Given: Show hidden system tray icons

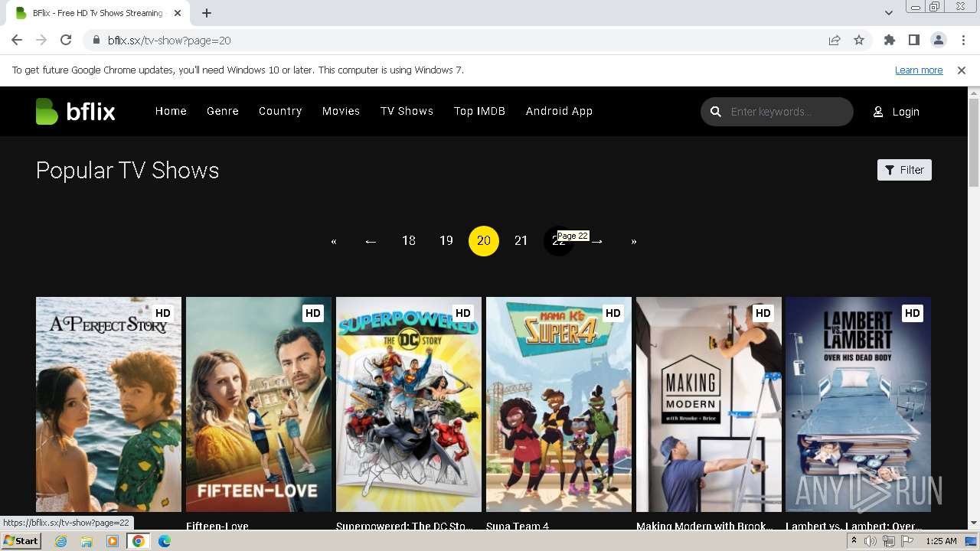Looking at the screenshot, I should click(x=854, y=541).
